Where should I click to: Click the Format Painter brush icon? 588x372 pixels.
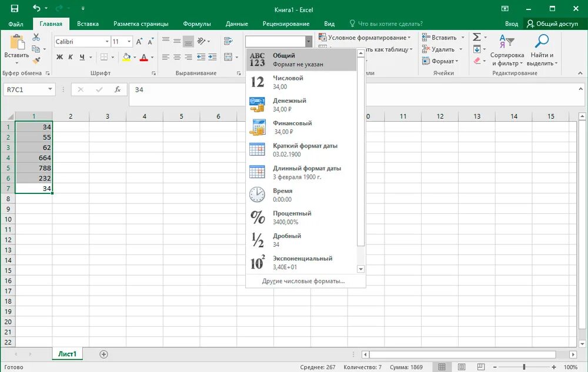[x=36, y=61]
